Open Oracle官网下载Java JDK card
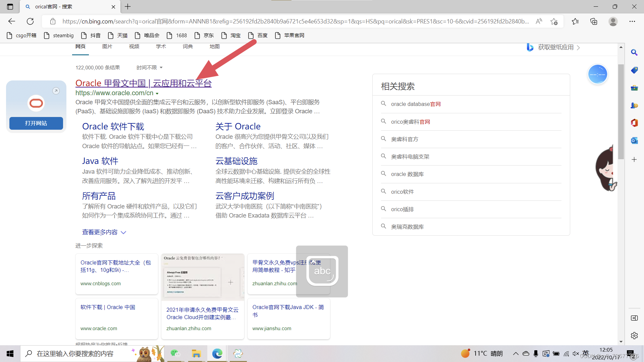 pos(289,318)
